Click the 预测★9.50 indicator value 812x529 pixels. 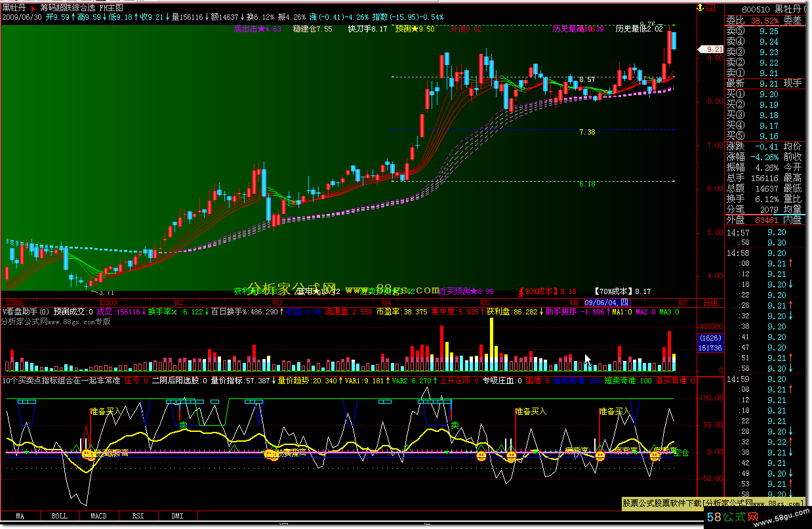pyautogui.click(x=415, y=29)
